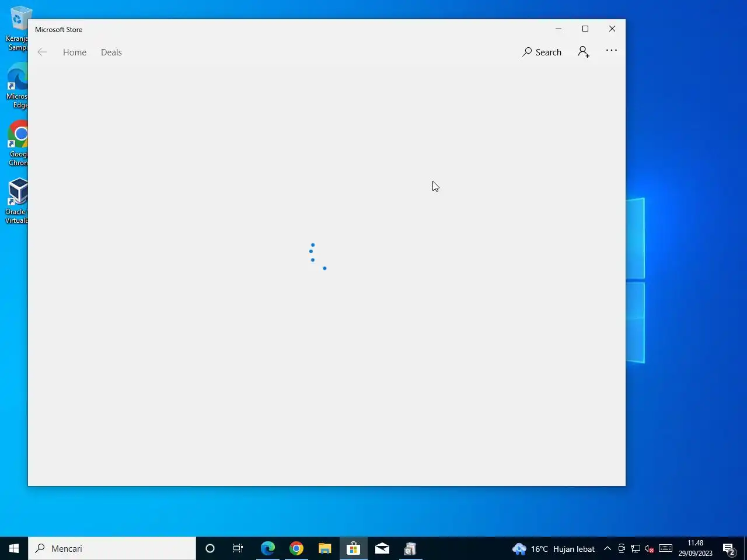Open the Windows Start menu
Screen dimensions: 747x560
(x=14, y=548)
